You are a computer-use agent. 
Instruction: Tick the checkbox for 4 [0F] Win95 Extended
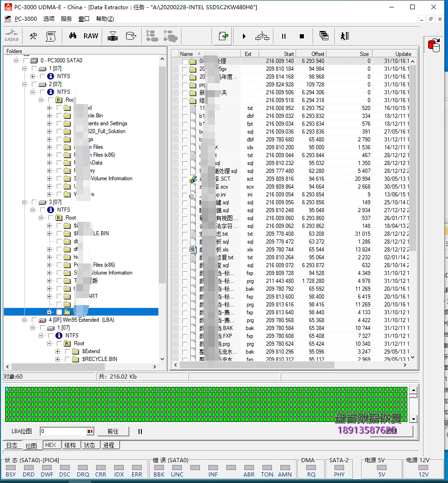click(34, 320)
